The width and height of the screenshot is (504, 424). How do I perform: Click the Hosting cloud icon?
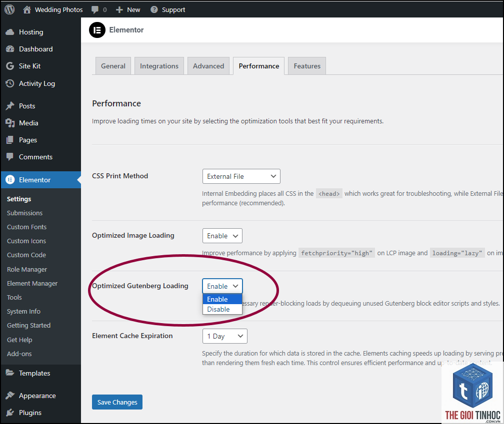[x=10, y=32]
